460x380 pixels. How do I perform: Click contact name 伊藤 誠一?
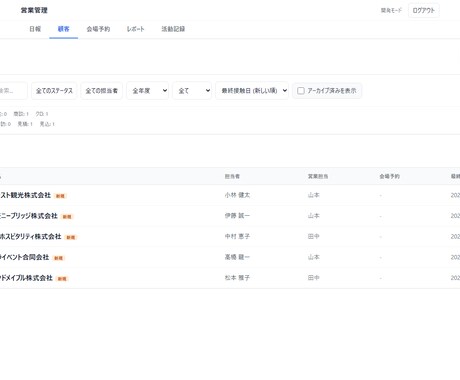pyautogui.click(x=237, y=216)
